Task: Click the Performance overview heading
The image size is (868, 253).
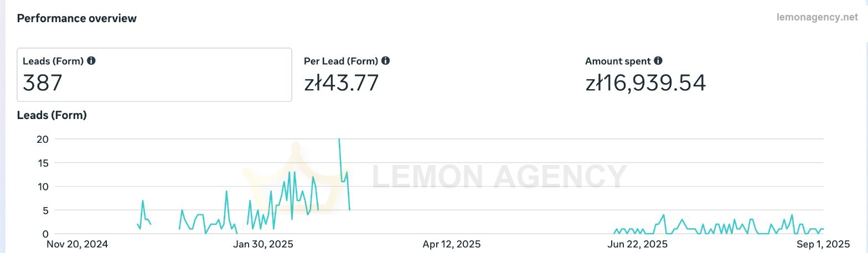Action: coord(77,18)
